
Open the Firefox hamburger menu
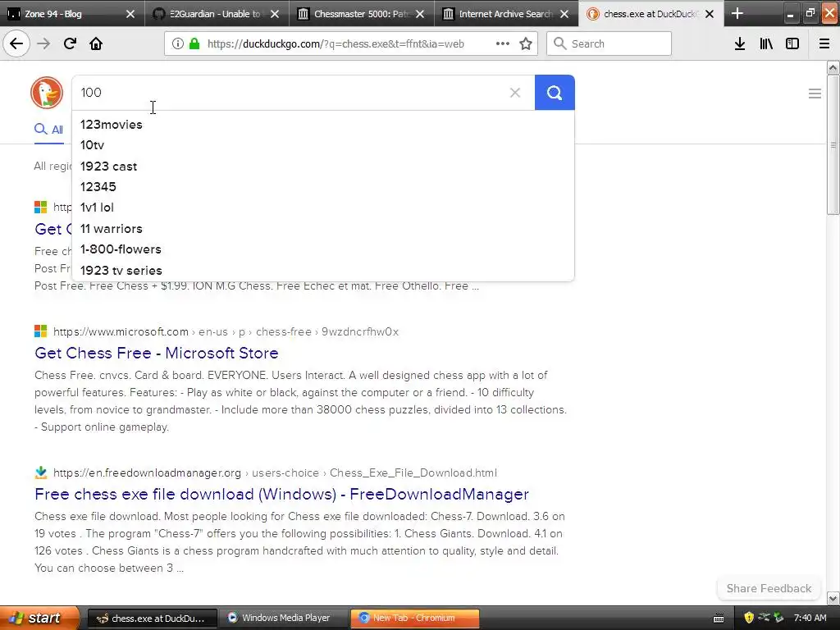point(824,43)
